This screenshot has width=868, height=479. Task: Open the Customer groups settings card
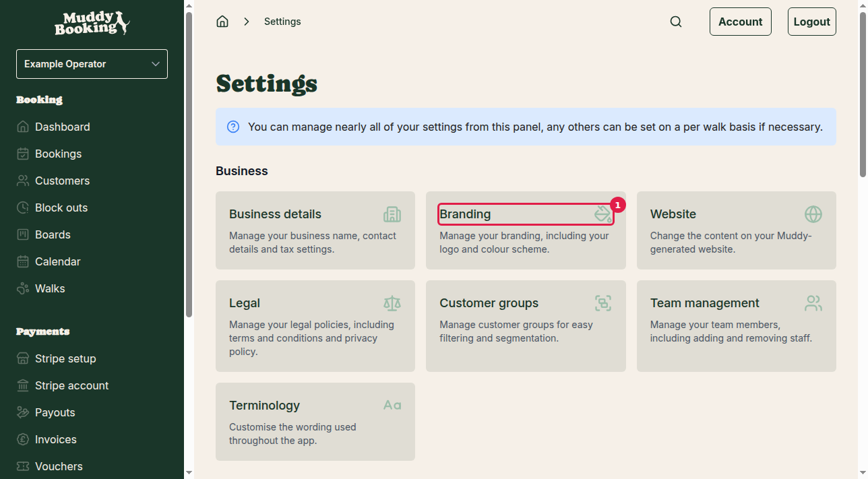coord(526,326)
